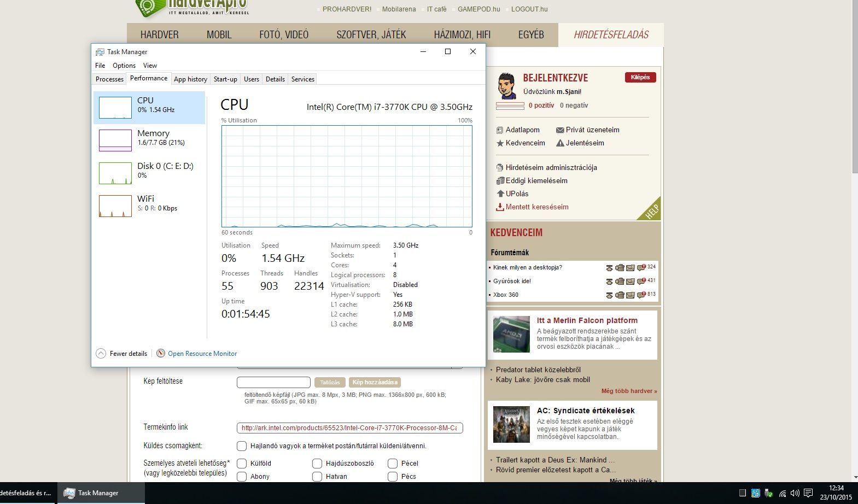Tick the Pécel checkbox
This screenshot has height=504, width=858.
pos(393,463)
